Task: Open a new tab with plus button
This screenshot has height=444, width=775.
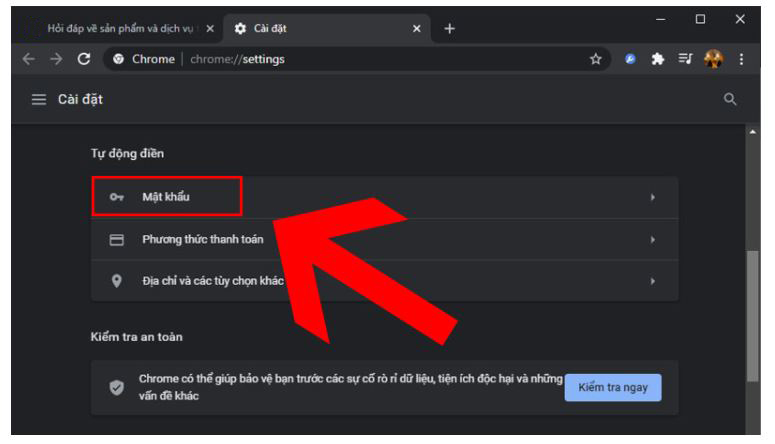Action: [449, 28]
